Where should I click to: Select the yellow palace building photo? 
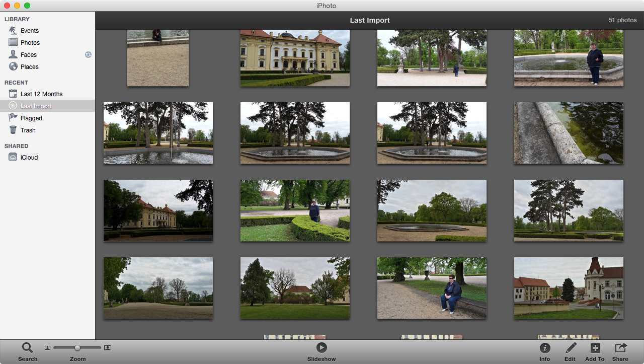(x=295, y=58)
